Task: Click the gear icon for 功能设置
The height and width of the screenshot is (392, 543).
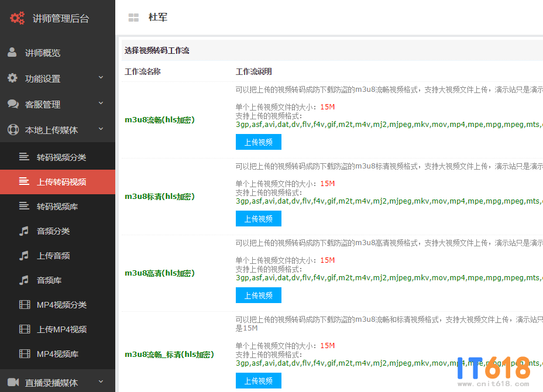Action: click(12, 78)
